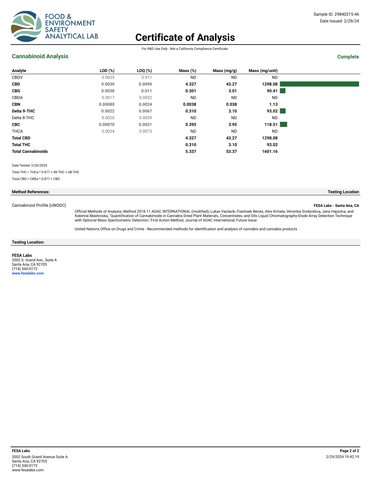Click 0.0038 Mass (%) in the CBN row

pyautogui.click(x=190, y=104)
